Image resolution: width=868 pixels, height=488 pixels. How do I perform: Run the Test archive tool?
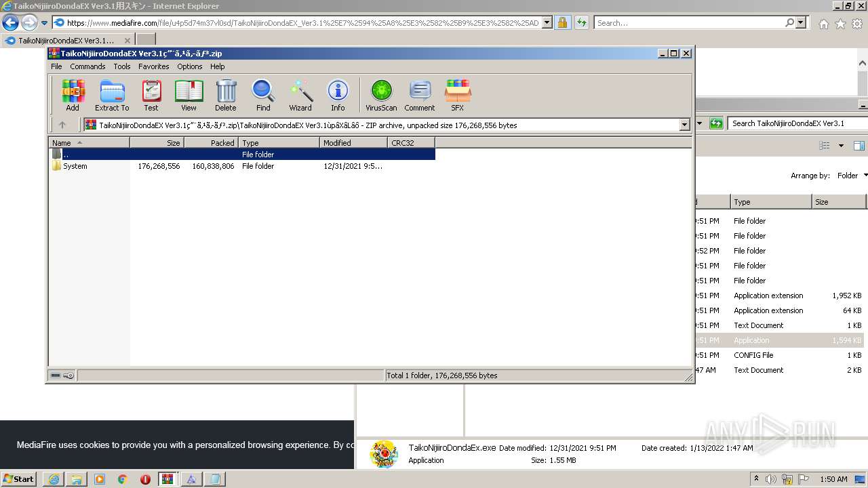click(x=151, y=95)
